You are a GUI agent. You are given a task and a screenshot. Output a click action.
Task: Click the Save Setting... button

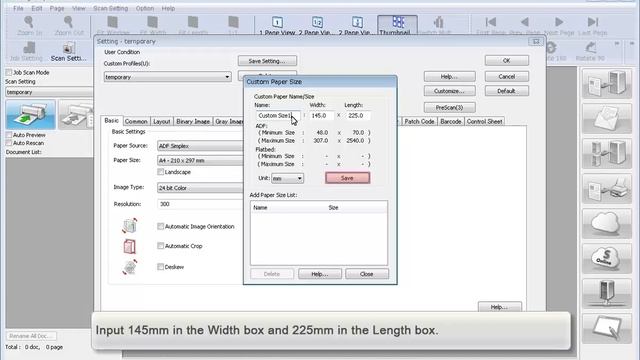point(267,61)
